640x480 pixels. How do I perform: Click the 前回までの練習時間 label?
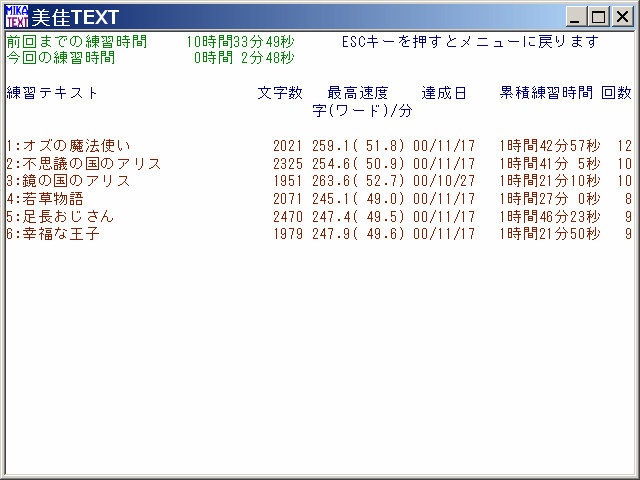76,42
